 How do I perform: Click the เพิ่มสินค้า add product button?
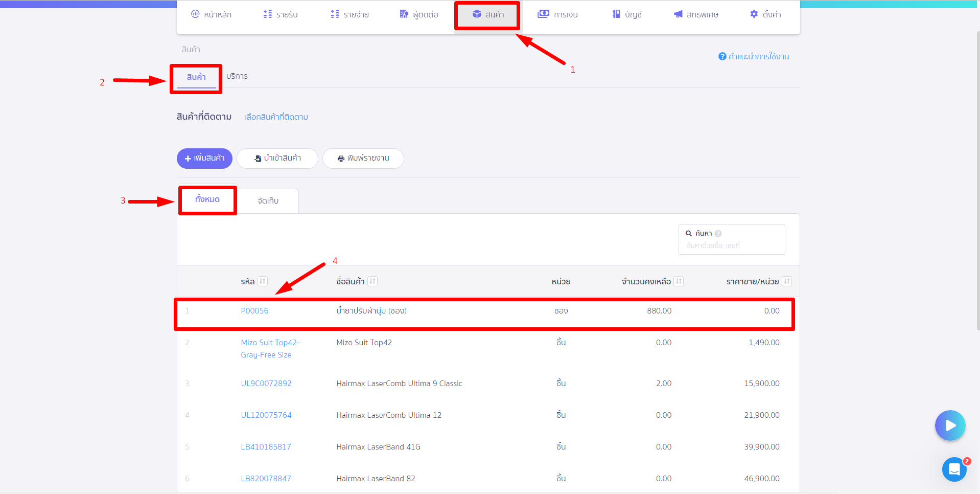pos(204,159)
